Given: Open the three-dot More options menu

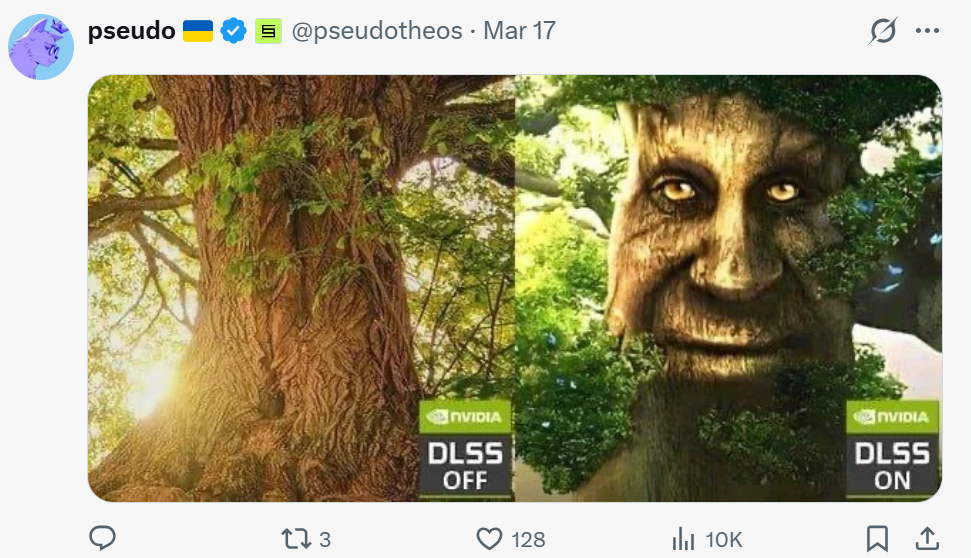Looking at the screenshot, I should pyautogui.click(x=927, y=31).
